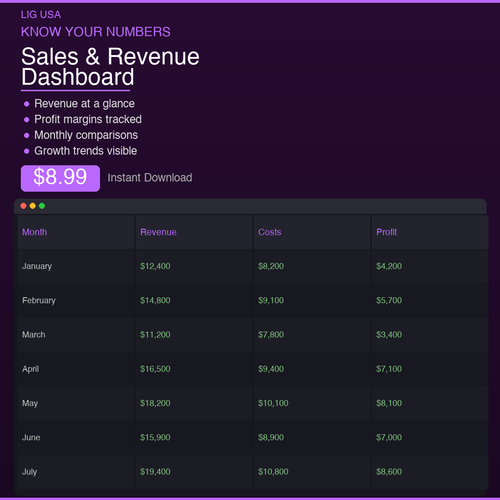The width and height of the screenshot is (500, 500).
Task: Click the LIG USA brand label
Action: (41, 15)
